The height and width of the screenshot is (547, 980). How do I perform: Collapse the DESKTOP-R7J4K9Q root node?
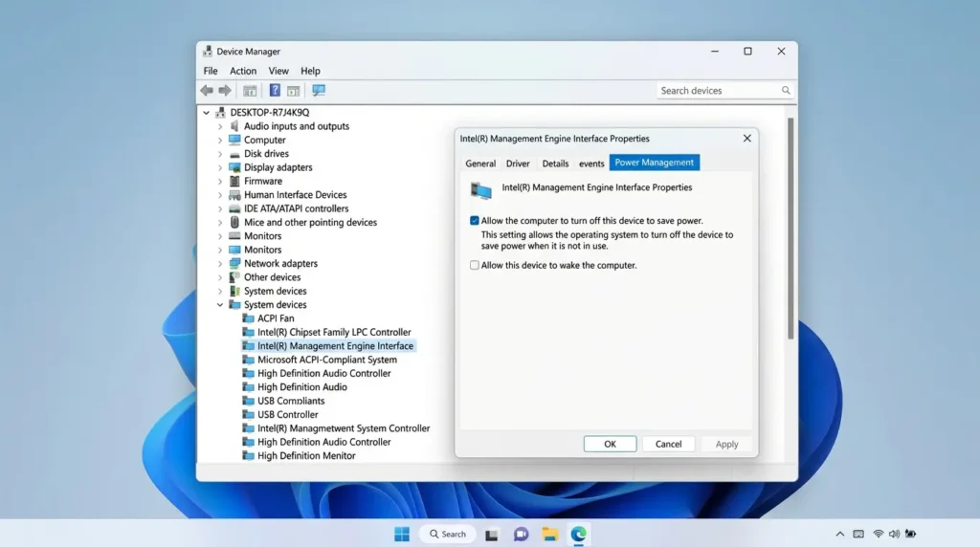pyautogui.click(x=207, y=113)
